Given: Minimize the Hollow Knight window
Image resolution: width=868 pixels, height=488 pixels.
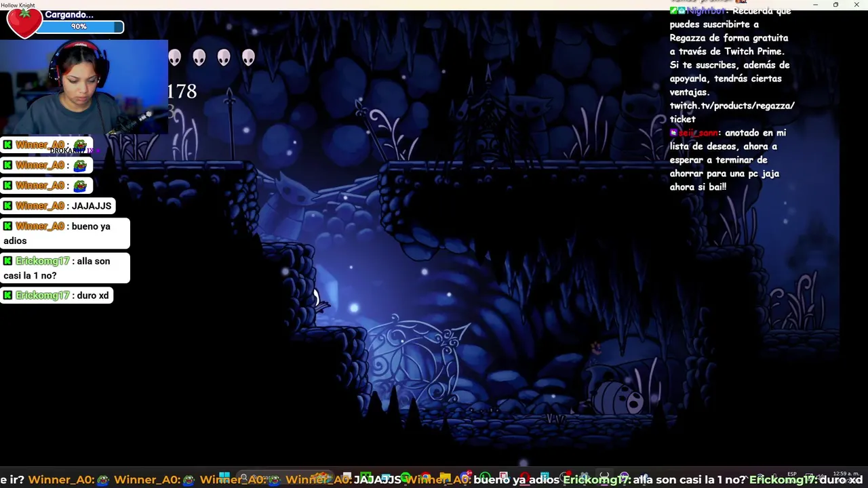Looking at the screenshot, I should pyautogui.click(x=815, y=5).
